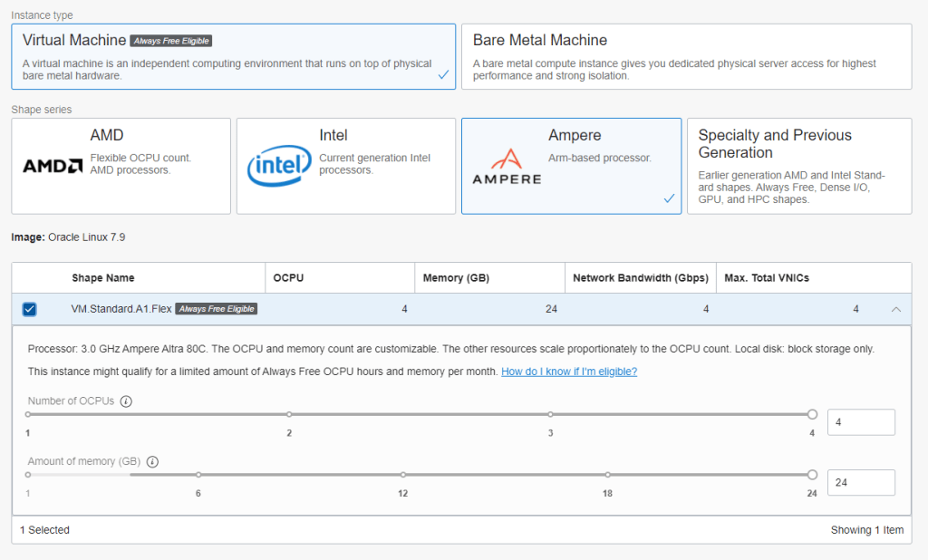Click the checkmark on Ampere card

(669, 198)
